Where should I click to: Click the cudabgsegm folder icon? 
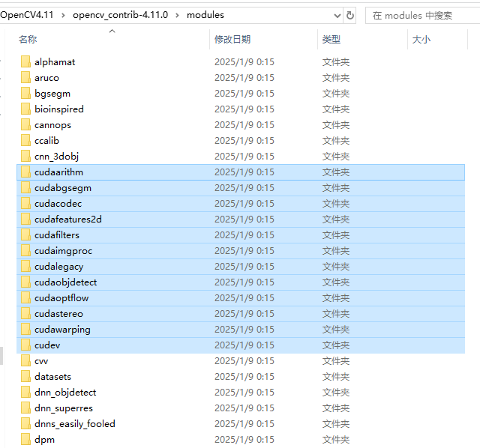25,188
